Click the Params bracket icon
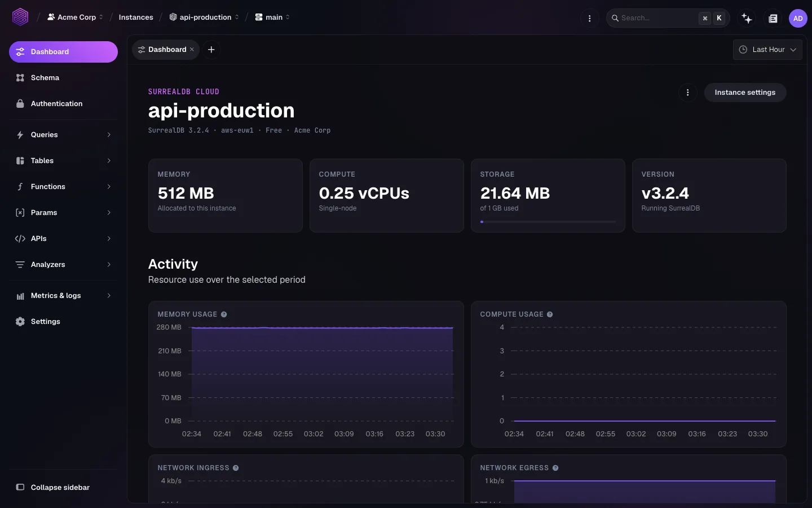The image size is (812, 508). tap(20, 213)
